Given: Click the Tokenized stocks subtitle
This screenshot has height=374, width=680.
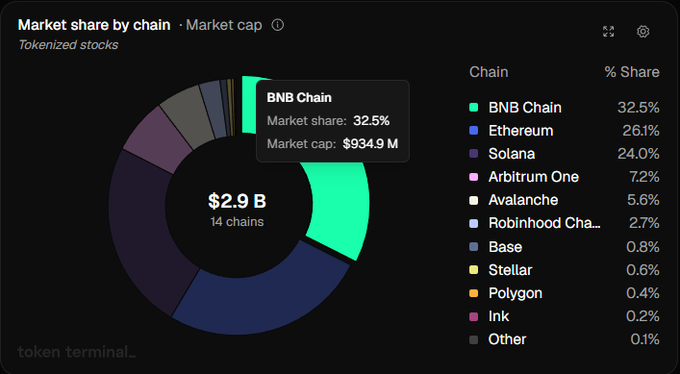Looking at the screenshot, I should (68, 45).
